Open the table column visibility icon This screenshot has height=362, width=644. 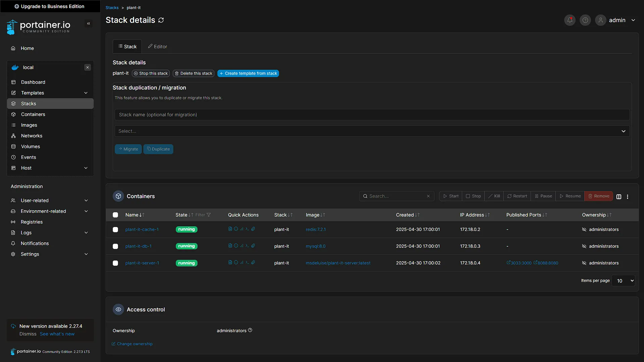tap(619, 197)
